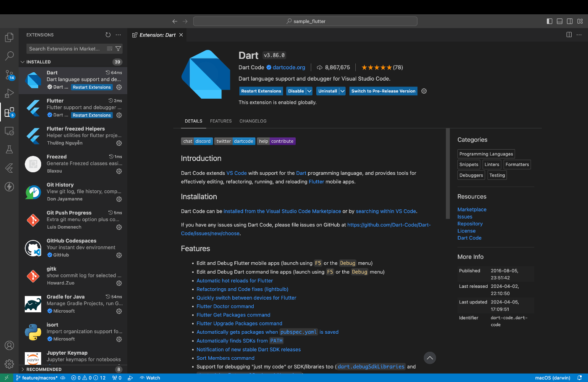Open the Manage gear in activity bar

click(x=9, y=364)
